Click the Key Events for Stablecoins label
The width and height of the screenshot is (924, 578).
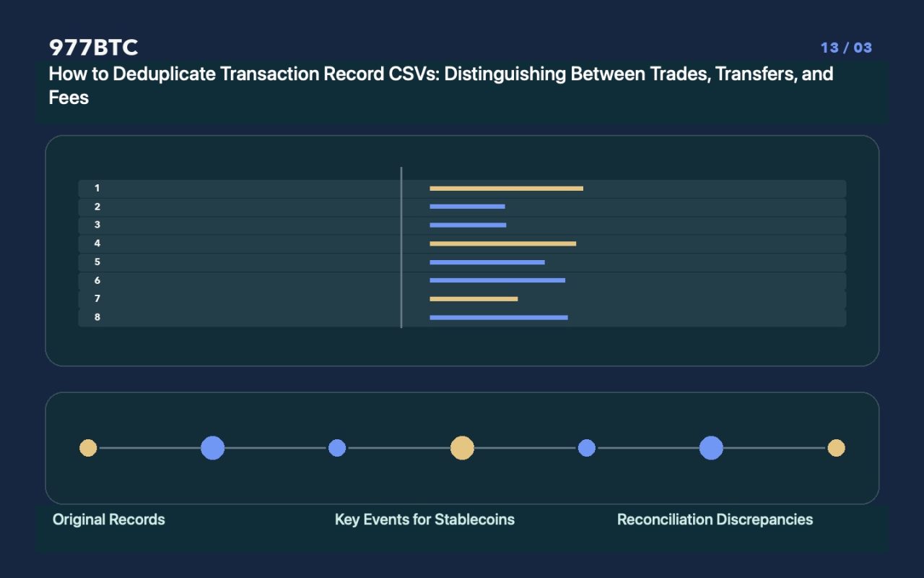click(424, 519)
